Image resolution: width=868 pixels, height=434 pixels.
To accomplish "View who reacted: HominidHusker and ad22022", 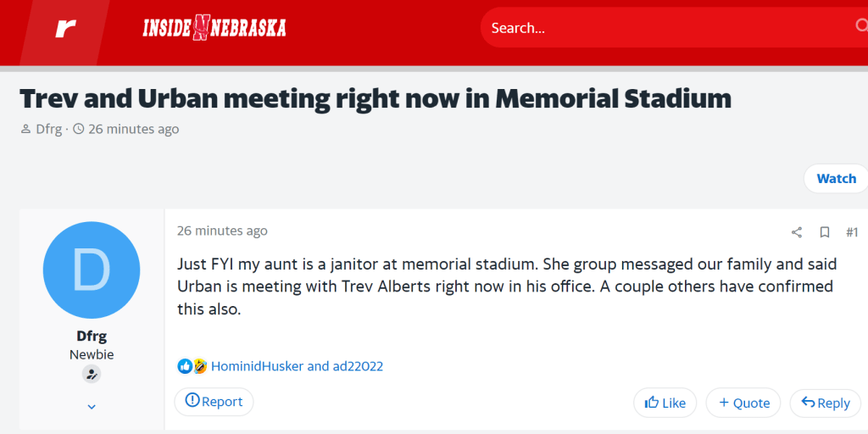I will point(297,366).
